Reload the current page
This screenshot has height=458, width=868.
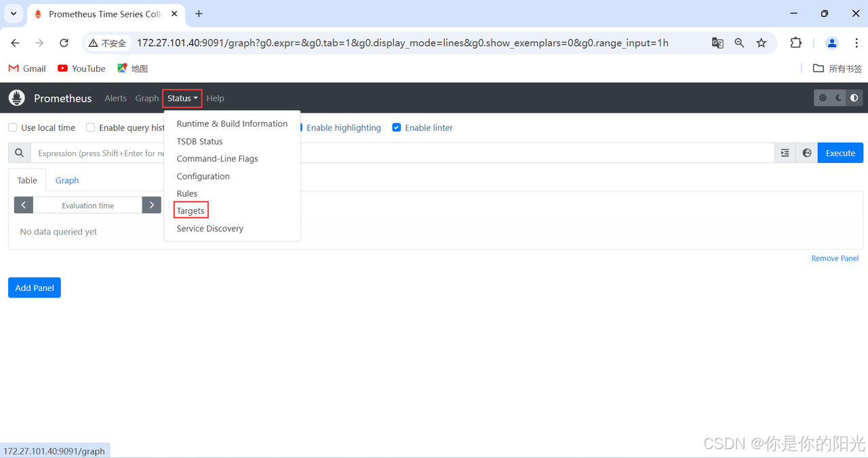64,43
